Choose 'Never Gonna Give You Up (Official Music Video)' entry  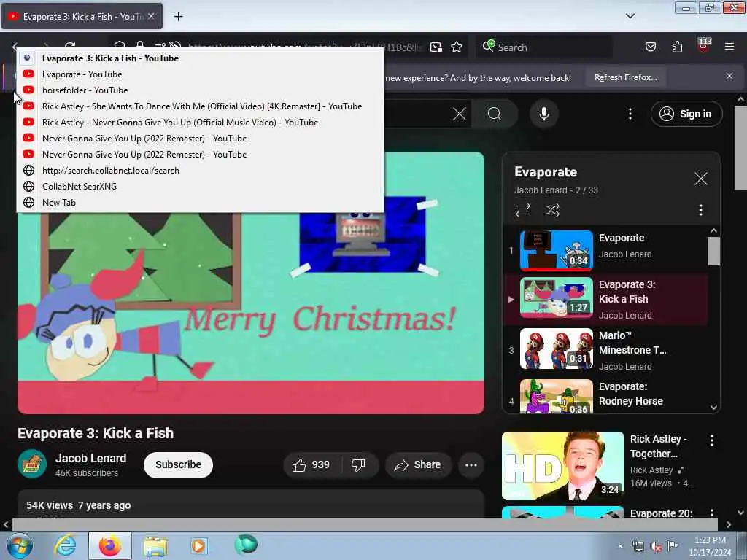tap(200, 122)
